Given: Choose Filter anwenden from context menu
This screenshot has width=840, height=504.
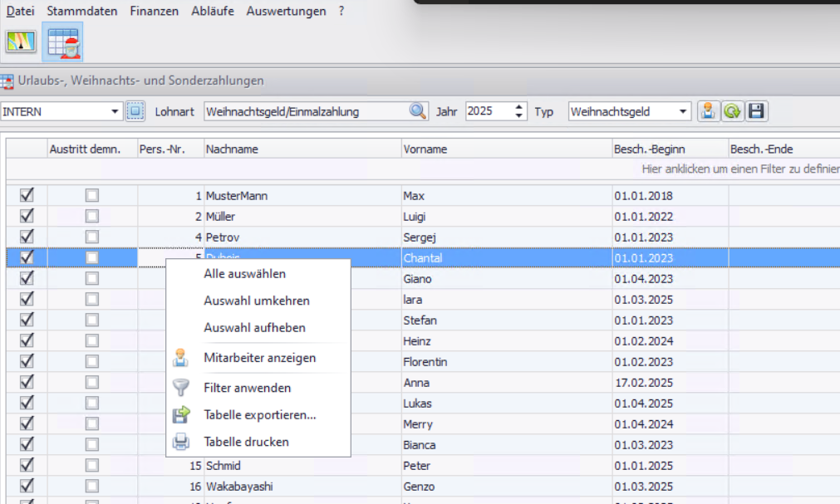Looking at the screenshot, I should pos(258,388).
